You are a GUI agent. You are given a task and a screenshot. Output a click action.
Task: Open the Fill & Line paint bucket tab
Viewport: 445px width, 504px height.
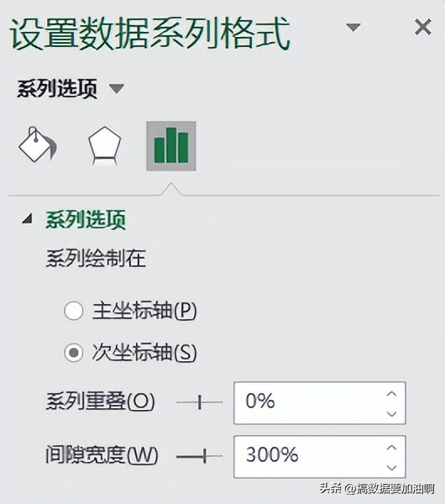click(37, 145)
